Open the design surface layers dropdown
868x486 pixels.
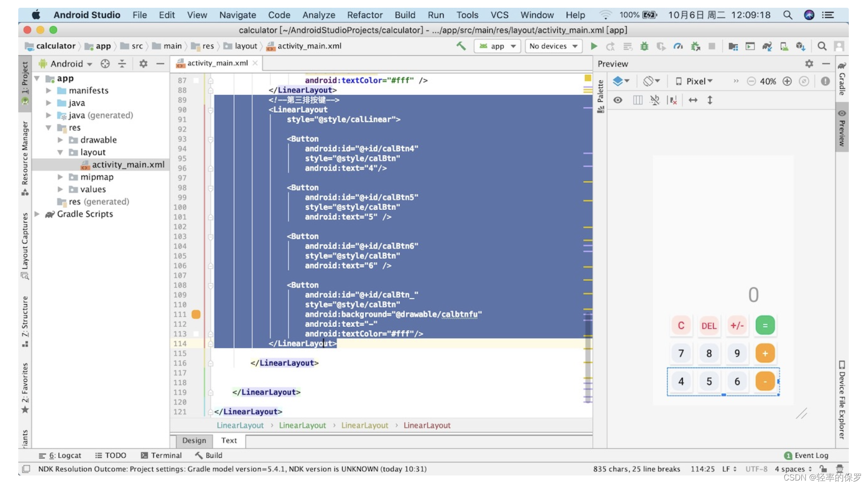[621, 81]
